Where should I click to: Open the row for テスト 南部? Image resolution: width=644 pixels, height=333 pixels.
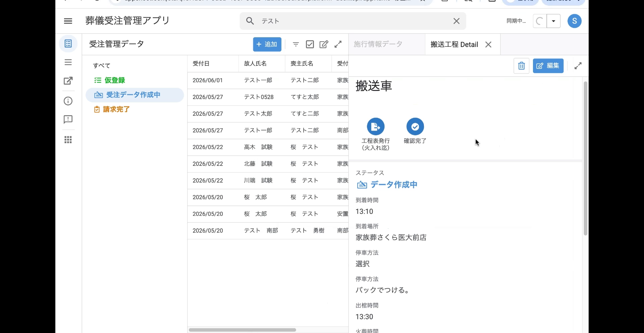(268, 231)
